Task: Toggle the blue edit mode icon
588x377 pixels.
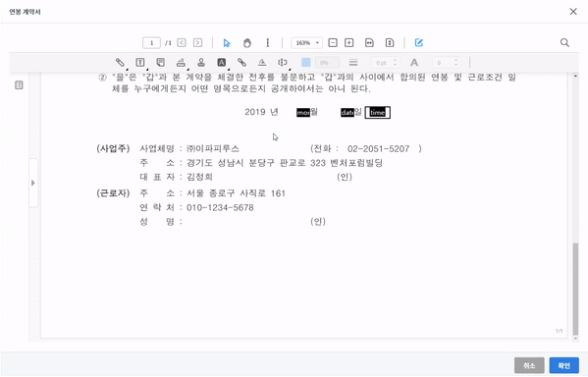Action: click(x=419, y=43)
